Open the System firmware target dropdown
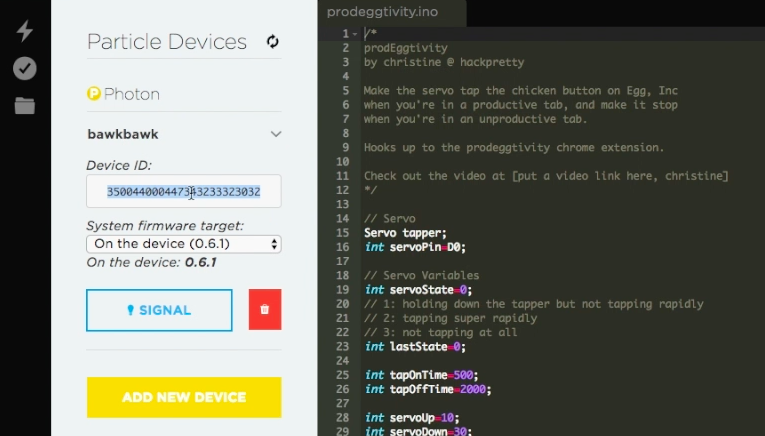The height and width of the screenshot is (436, 765). click(184, 244)
